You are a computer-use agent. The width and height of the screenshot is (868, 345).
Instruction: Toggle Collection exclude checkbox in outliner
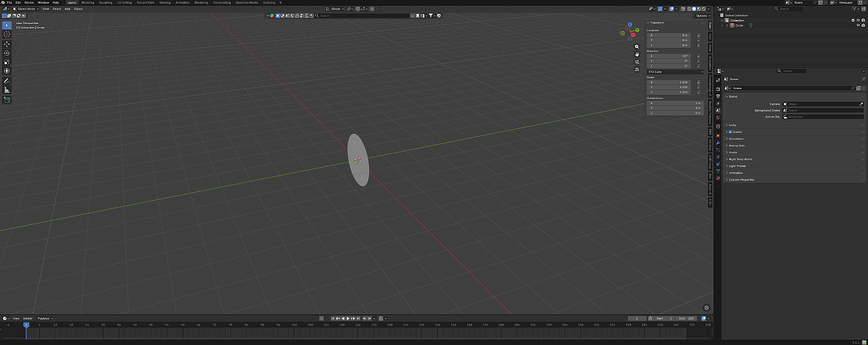tap(853, 20)
